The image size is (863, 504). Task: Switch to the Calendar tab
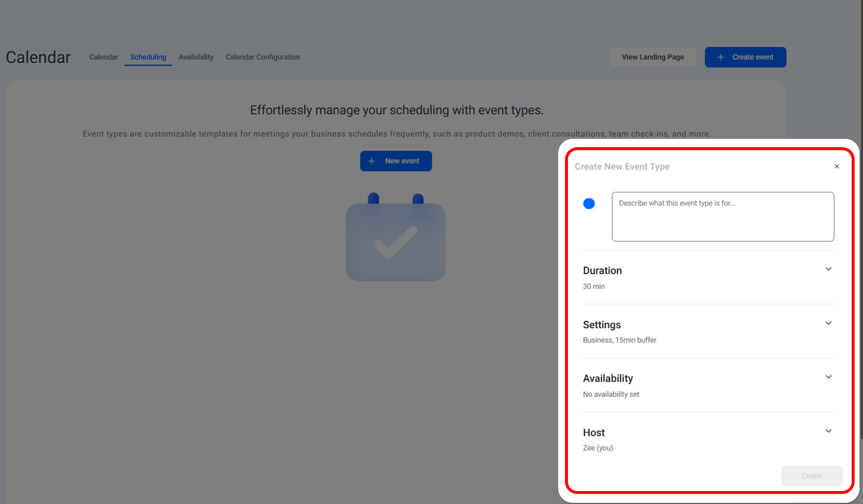point(103,57)
